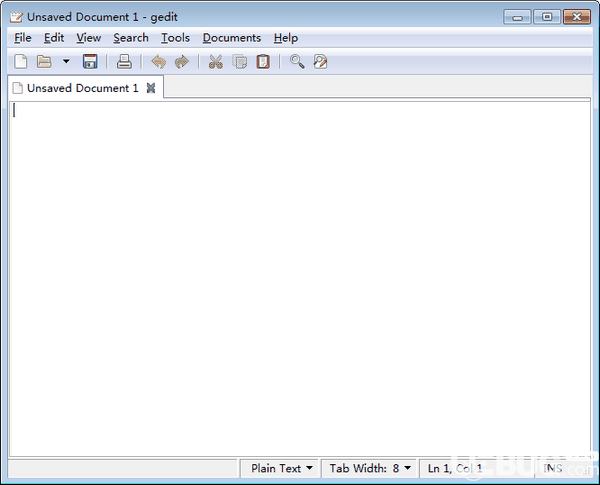The width and height of the screenshot is (600, 485).
Task: Minimize the gedit window
Action: [x=517, y=17]
